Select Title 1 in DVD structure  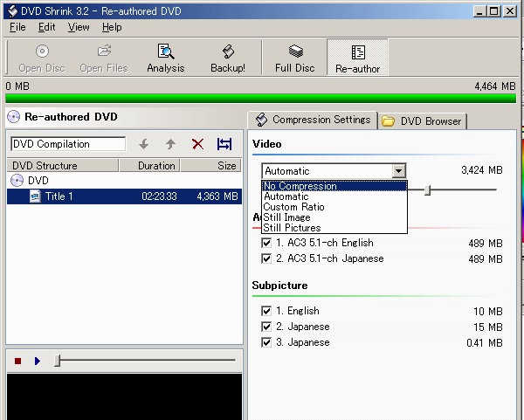[59, 196]
